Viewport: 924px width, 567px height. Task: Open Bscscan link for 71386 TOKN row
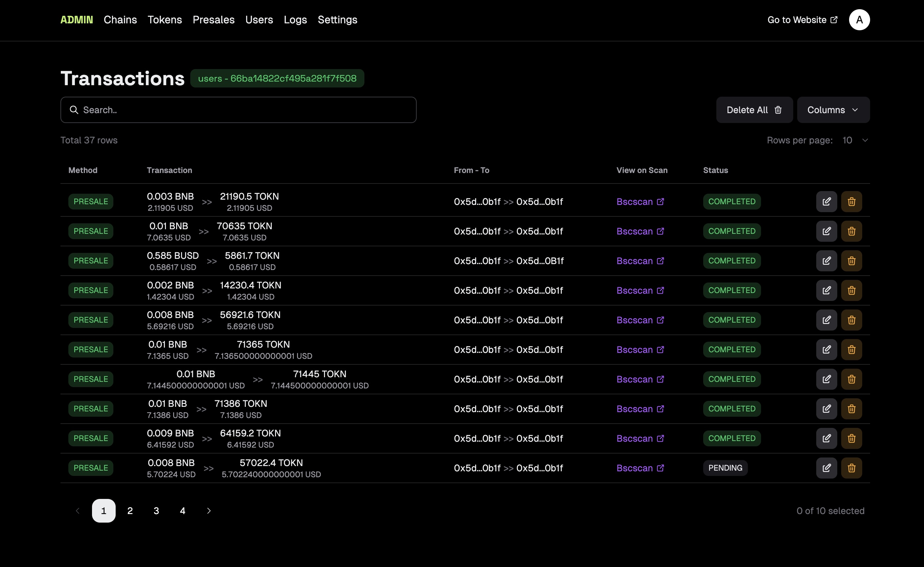[x=640, y=409]
